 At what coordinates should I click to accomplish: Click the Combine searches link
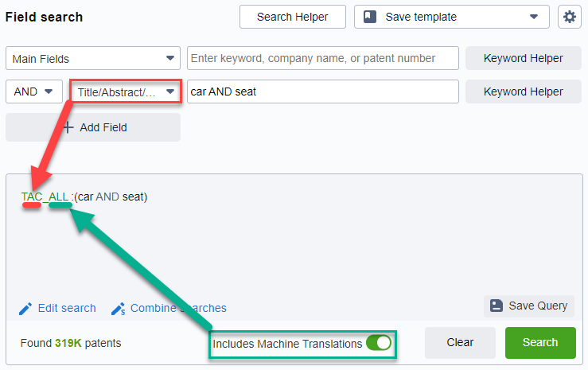(x=178, y=309)
